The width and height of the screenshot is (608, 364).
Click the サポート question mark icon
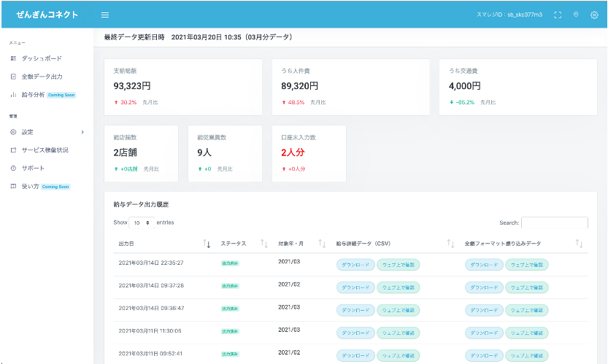(x=13, y=168)
